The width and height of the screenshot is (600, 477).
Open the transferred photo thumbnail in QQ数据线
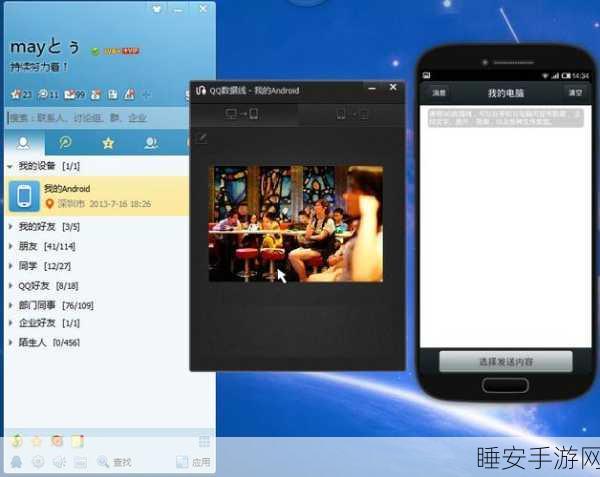tap(296, 224)
